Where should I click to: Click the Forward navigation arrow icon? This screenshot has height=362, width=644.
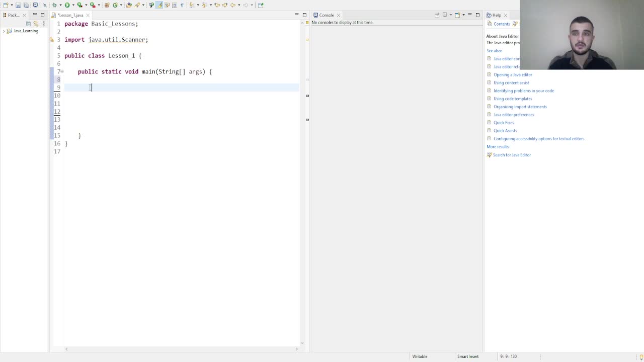point(246,5)
